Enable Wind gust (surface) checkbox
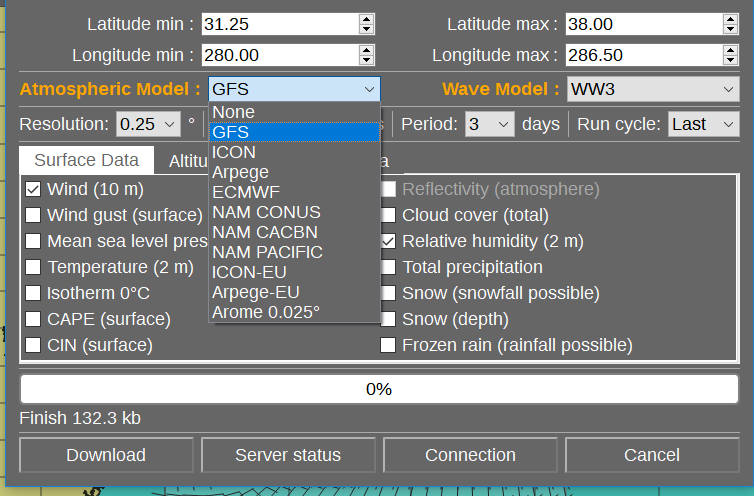 [33, 215]
